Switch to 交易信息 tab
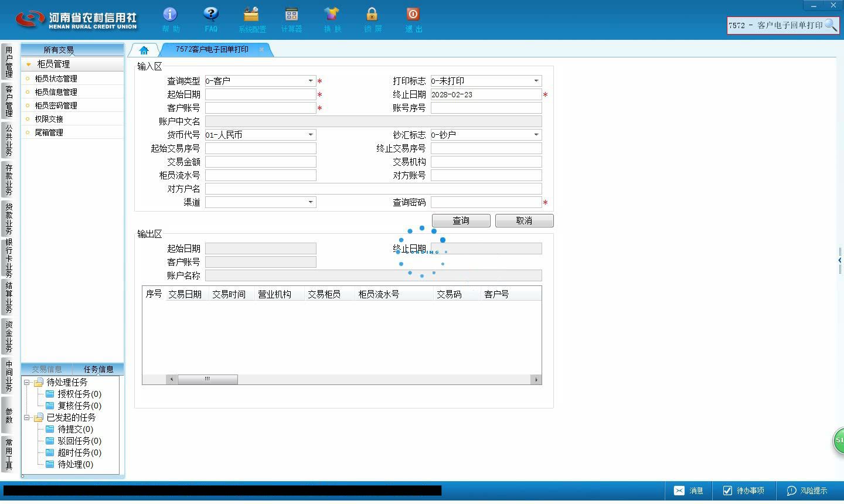 point(46,369)
